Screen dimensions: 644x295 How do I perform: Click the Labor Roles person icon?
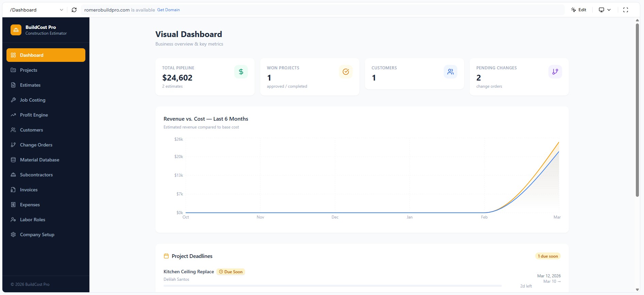[13, 220]
